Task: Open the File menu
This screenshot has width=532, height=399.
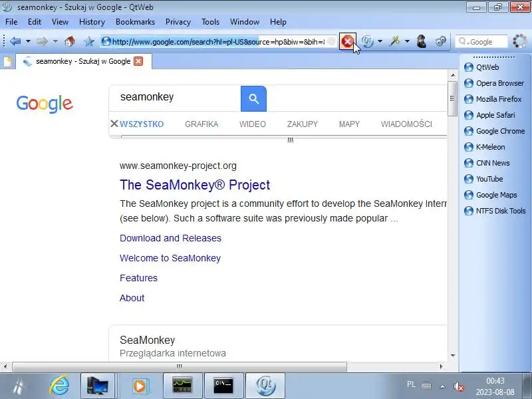Action: 11,22
